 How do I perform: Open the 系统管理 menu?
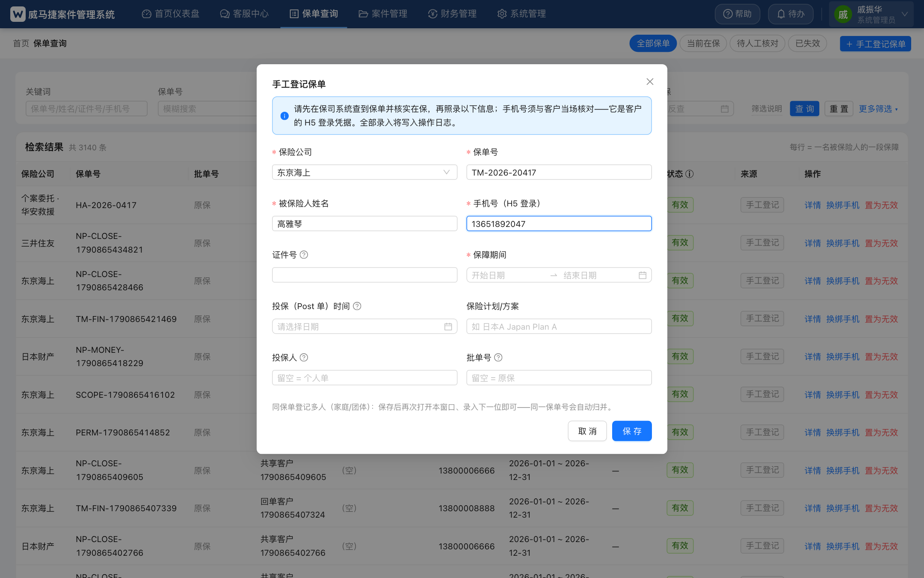[x=521, y=14]
